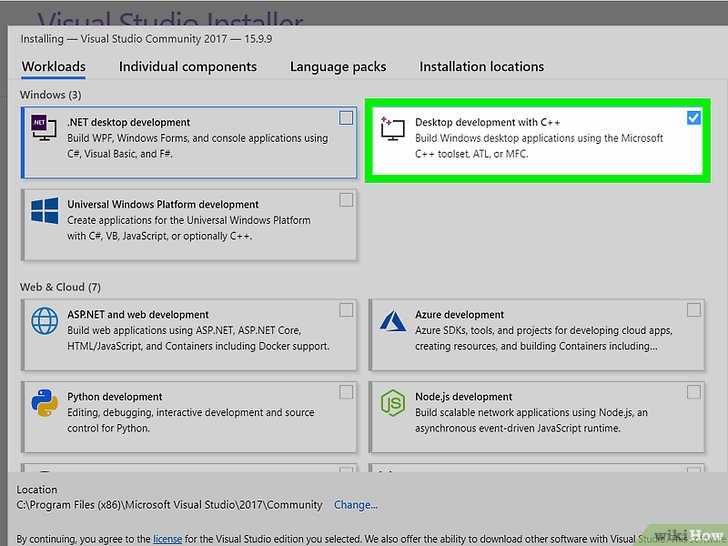Open the Language packs tab

tap(338, 67)
